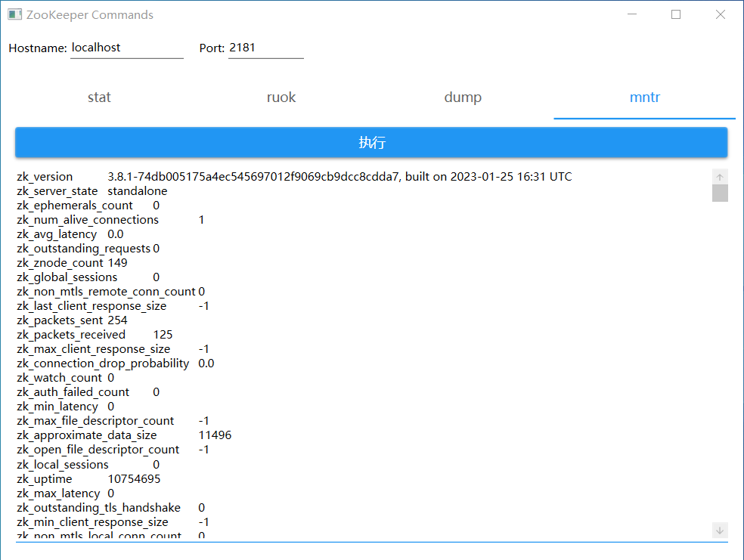Click the zk_packets_received 125 line

coord(95,335)
